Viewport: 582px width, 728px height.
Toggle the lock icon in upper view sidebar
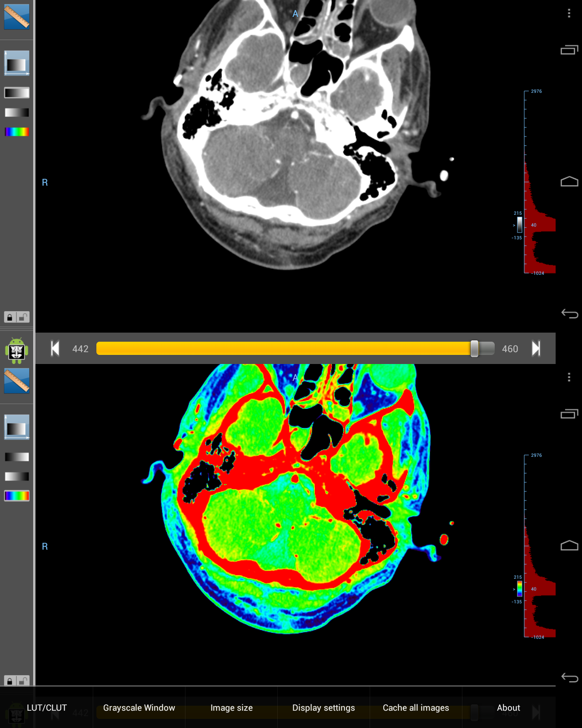(x=10, y=317)
